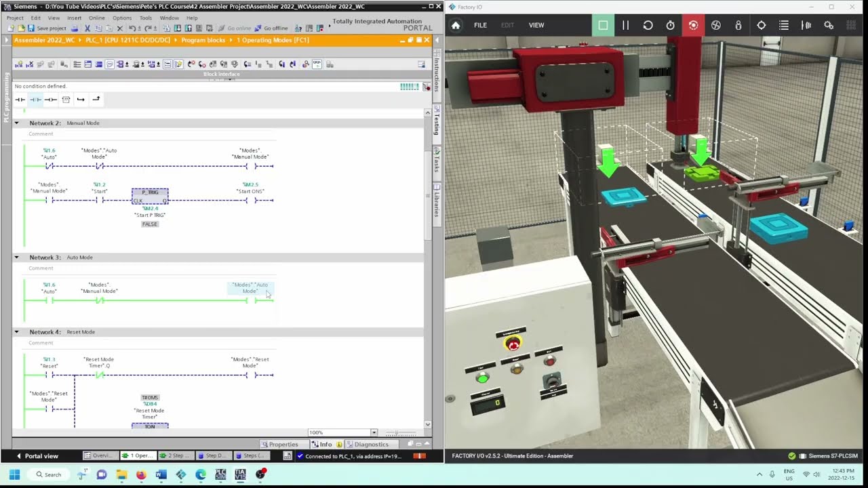Open the Project menu
The image size is (868, 488).
15,18
